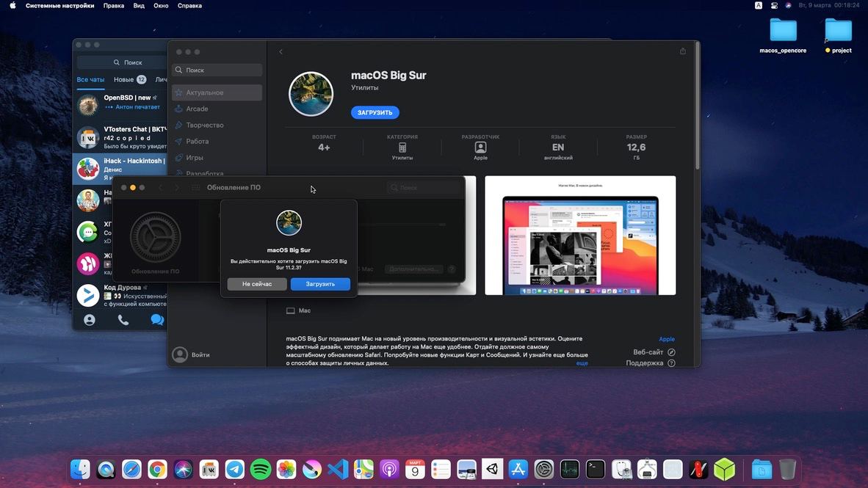Click the blue ЗАГРУЗИТЬ button in App Store
This screenshot has width=868, height=488.
(x=375, y=112)
